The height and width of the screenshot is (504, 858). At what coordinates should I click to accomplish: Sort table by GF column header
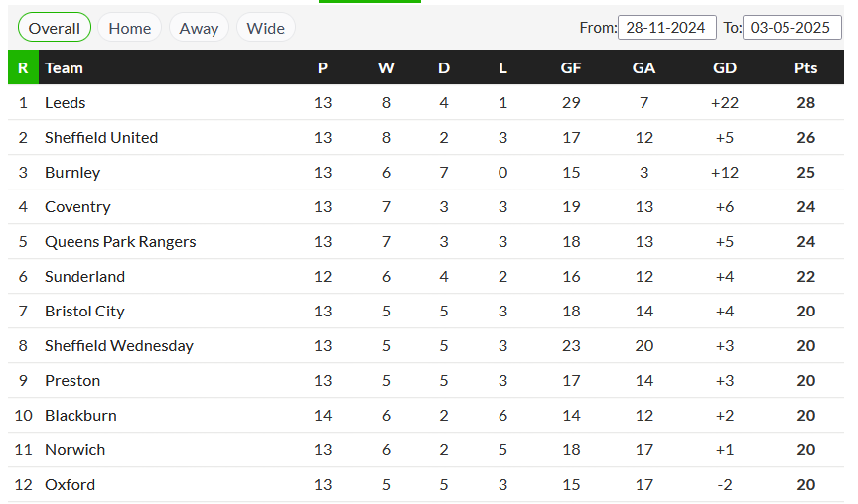point(571,67)
